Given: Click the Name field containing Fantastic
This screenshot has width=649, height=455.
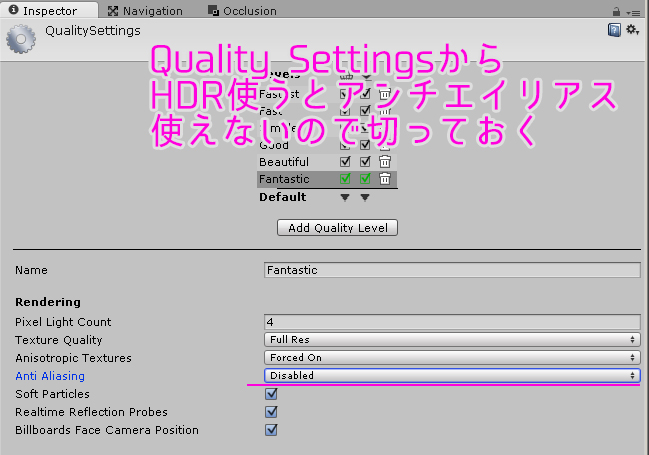Looking at the screenshot, I should coord(452,270).
